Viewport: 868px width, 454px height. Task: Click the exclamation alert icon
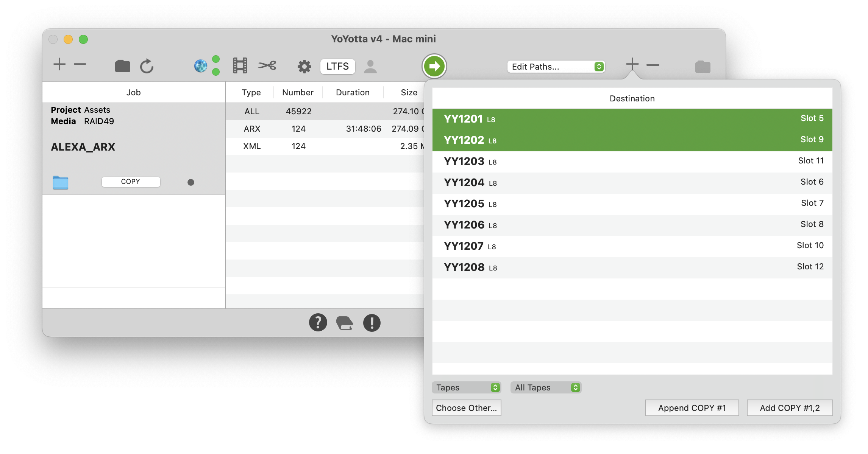tap(372, 323)
